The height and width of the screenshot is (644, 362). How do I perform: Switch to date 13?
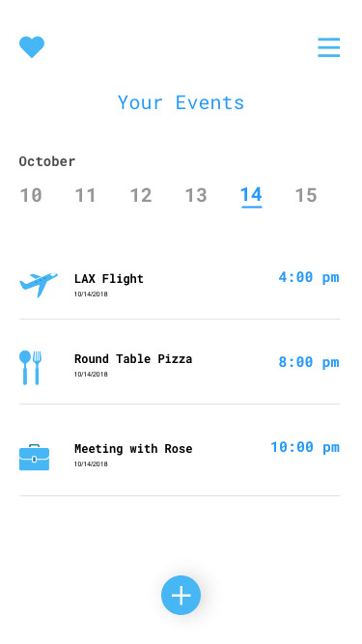[x=196, y=195]
